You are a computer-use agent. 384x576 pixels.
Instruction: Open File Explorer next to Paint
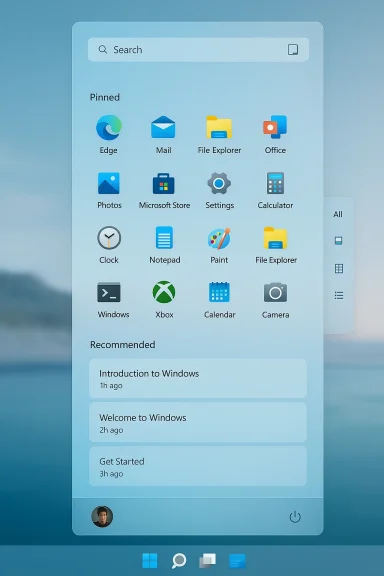click(x=275, y=238)
